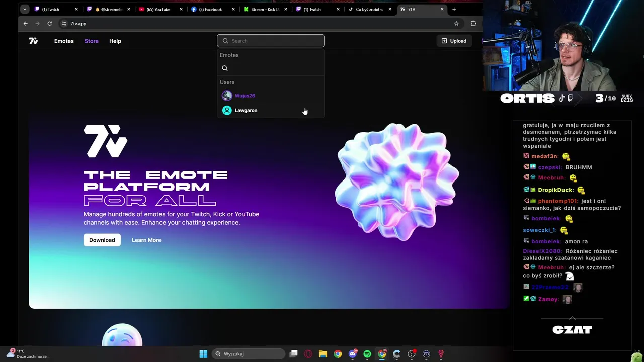Screen dimensions: 644x362
Task: Click the username czepski in chat
Action: [550, 167]
